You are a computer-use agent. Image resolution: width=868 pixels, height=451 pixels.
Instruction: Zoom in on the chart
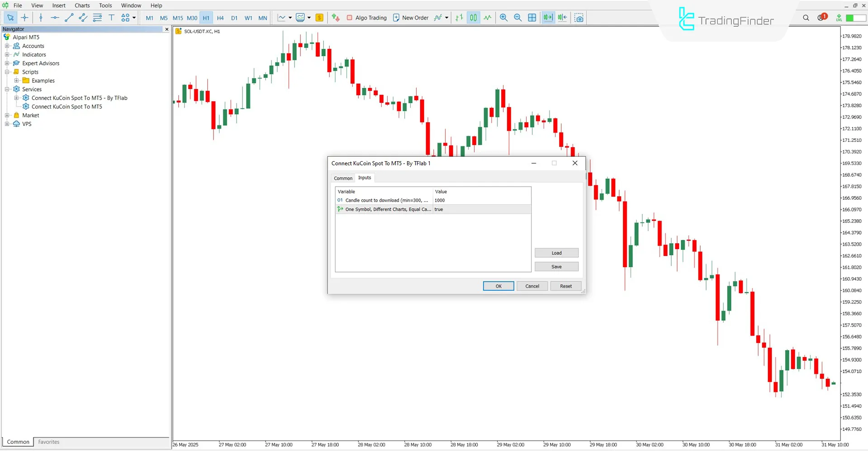pos(503,18)
